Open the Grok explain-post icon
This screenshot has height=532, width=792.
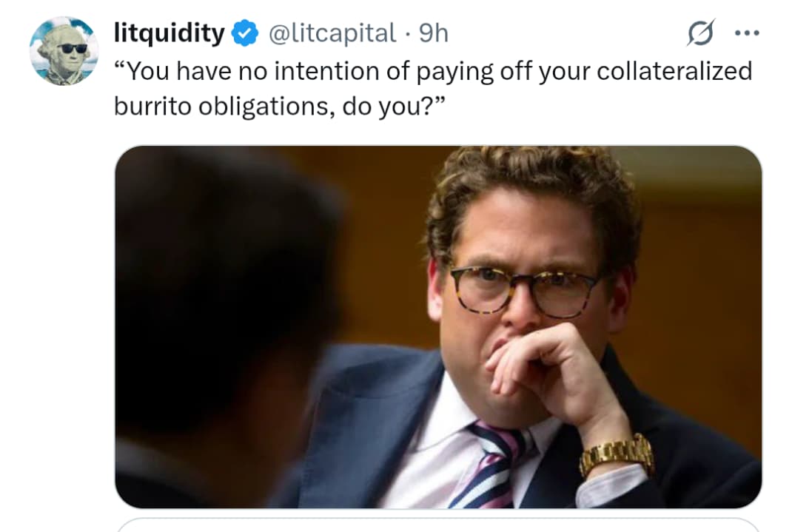700,33
